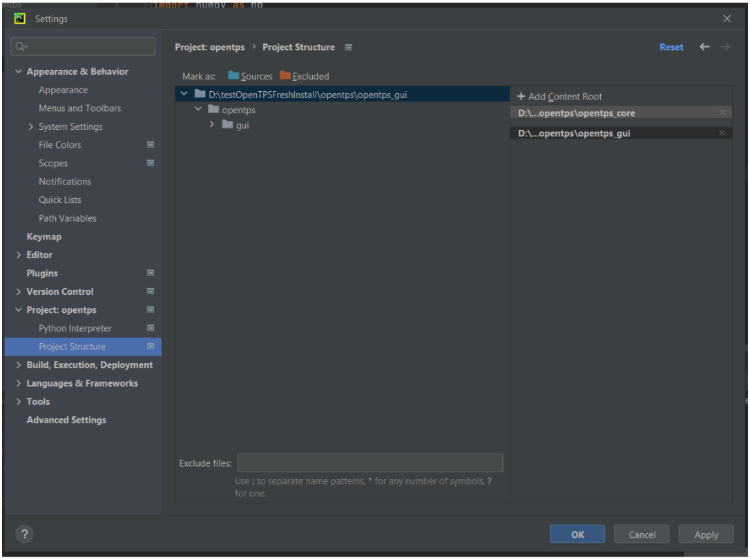
Task: Expand System Settings node
Action: (x=30, y=127)
